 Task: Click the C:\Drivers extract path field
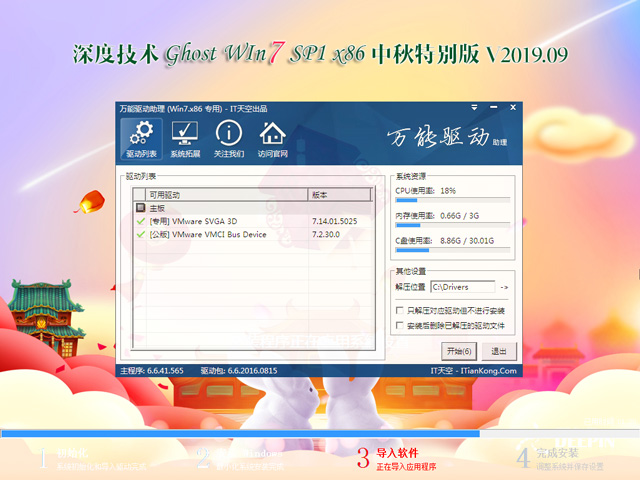point(463,287)
